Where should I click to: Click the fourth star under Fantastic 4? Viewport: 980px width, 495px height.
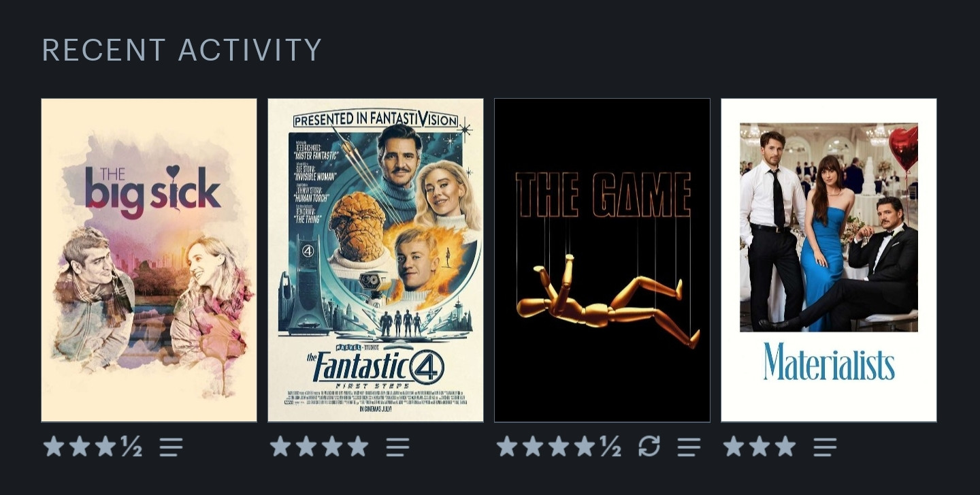357,447
